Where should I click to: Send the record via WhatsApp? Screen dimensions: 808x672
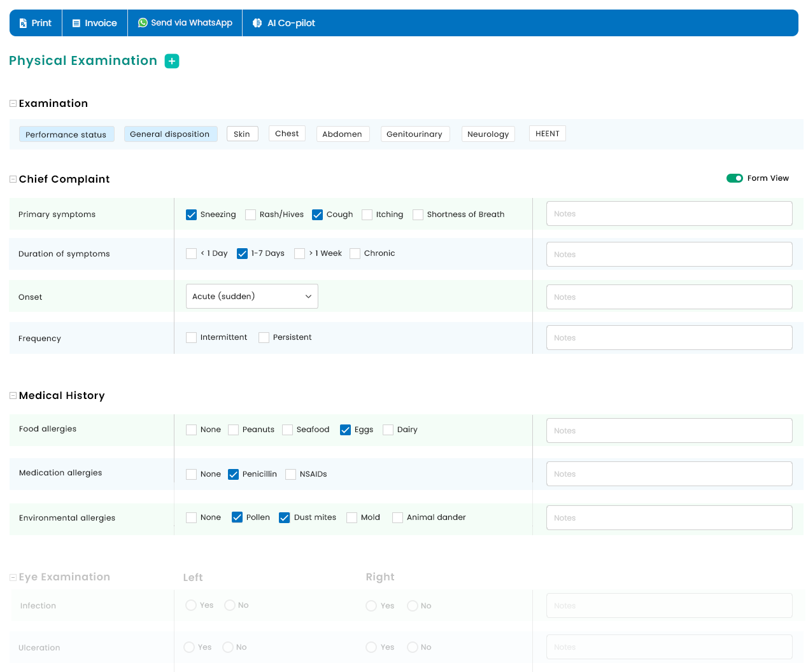tap(185, 23)
